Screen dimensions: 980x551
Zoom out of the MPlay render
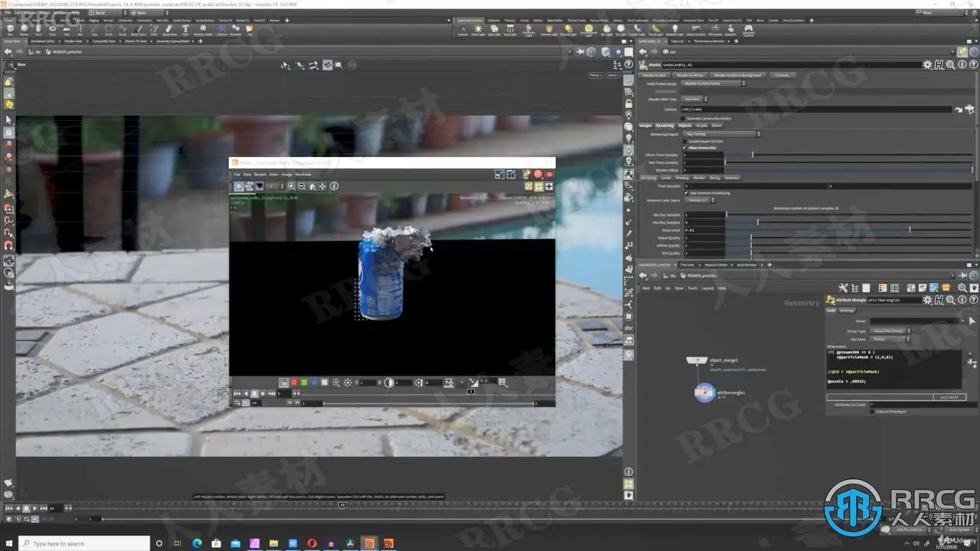(x=302, y=186)
